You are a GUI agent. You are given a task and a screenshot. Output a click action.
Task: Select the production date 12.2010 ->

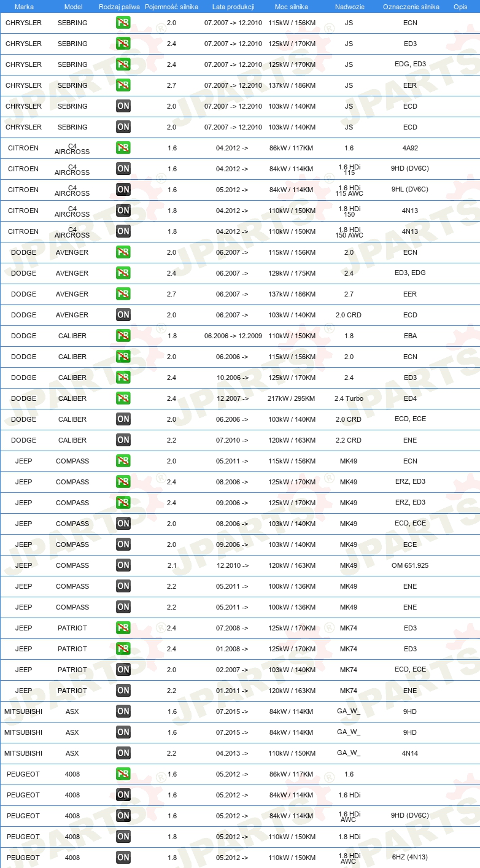(232, 565)
